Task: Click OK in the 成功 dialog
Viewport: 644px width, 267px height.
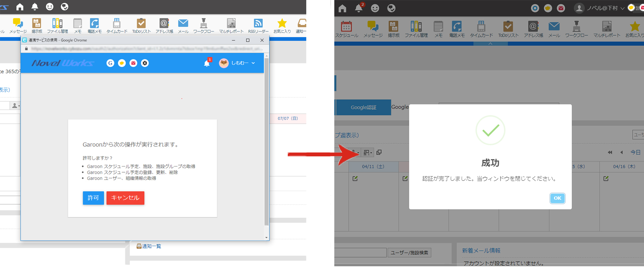Action: click(x=557, y=198)
